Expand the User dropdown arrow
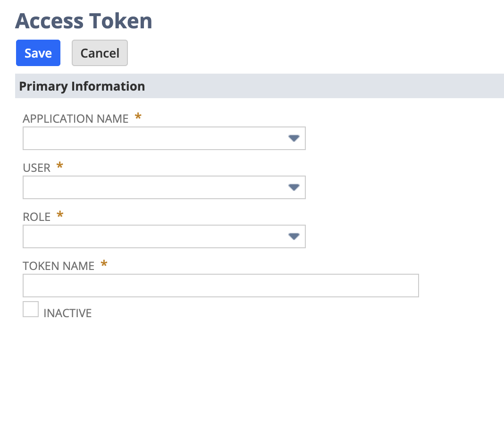Image resolution: width=504 pixels, height=421 pixels. (294, 187)
